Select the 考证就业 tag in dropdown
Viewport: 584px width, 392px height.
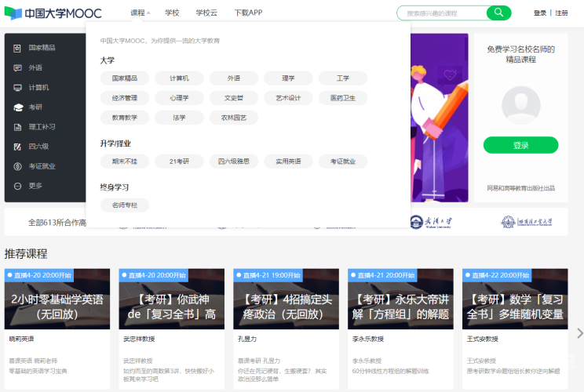pyautogui.click(x=343, y=162)
